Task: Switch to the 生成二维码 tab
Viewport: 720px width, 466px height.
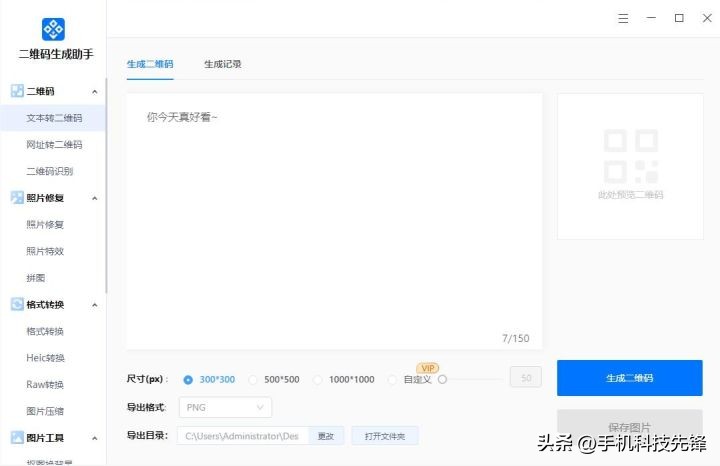Action: pyautogui.click(x=150, y=64)
